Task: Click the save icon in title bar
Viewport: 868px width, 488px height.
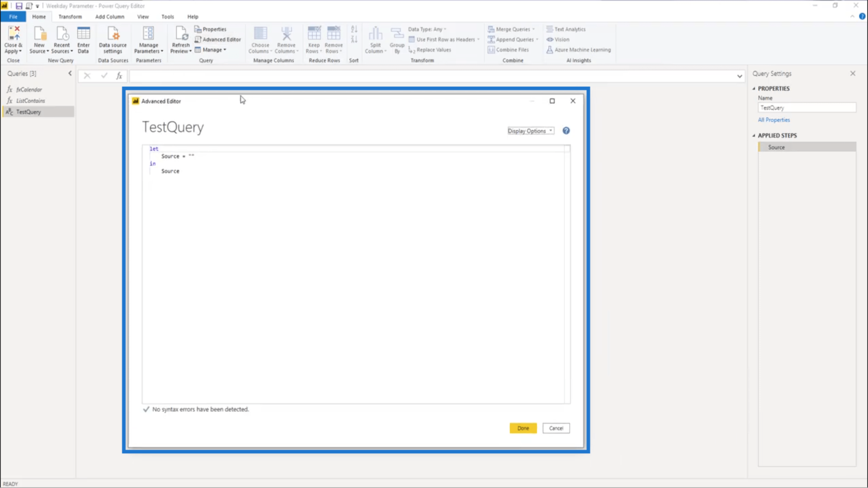Action: 19,6
